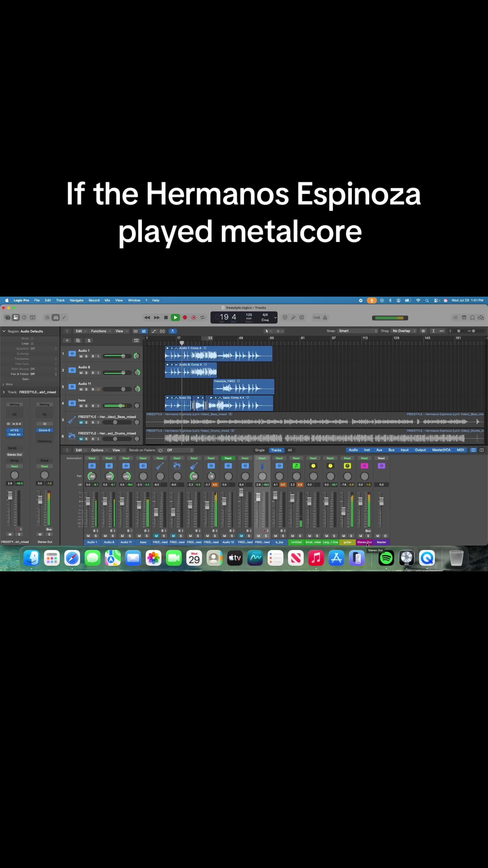Stop playback

point(166,317)
